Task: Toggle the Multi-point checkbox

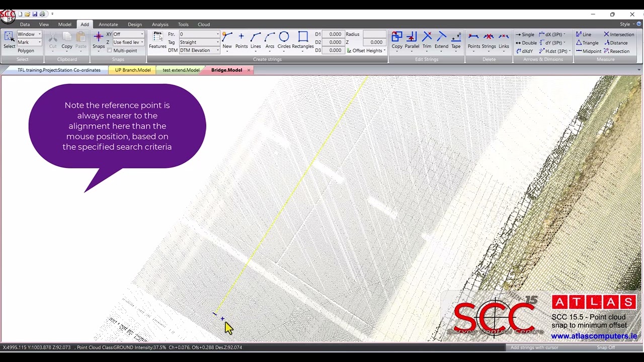Action: tap(109, 51)
